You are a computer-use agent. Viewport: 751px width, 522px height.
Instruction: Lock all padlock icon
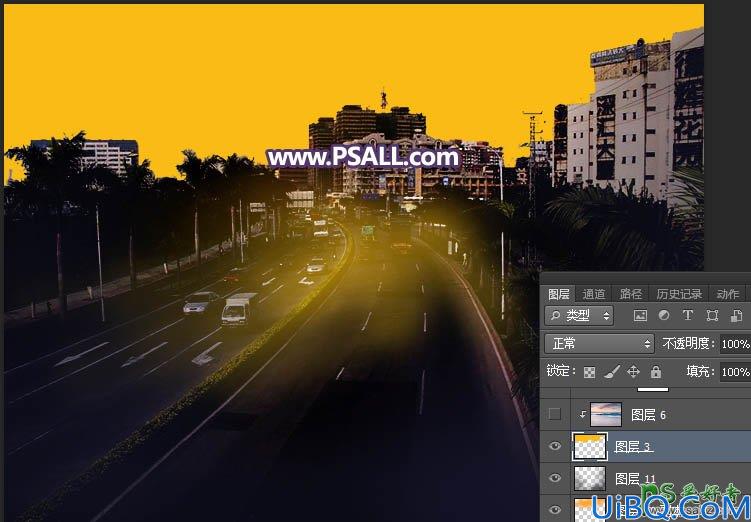coord(656,372)
